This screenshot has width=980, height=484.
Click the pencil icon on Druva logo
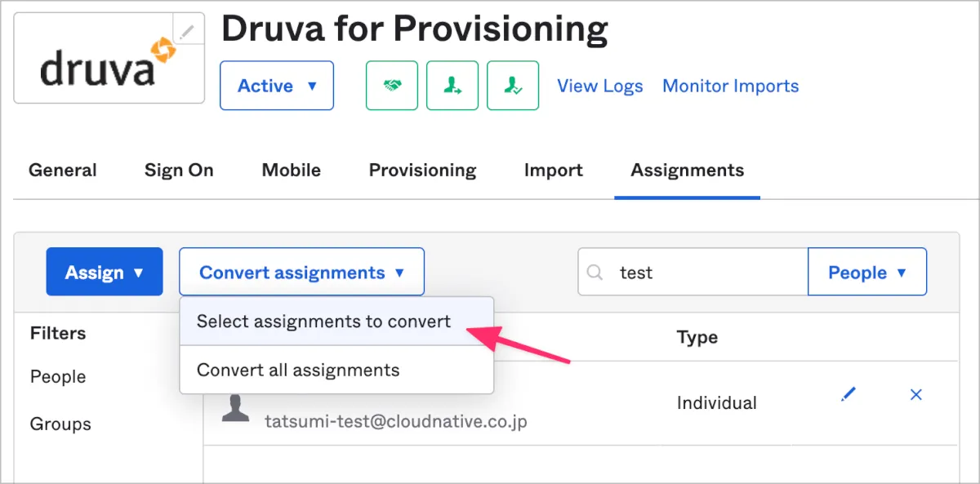pos(188,33)
